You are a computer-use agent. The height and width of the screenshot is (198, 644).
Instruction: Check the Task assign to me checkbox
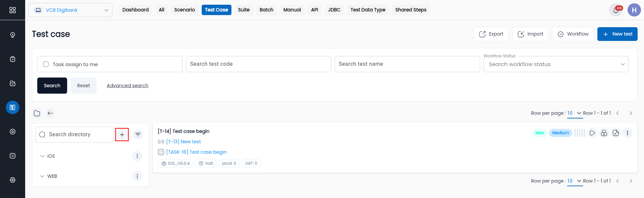pos(46,64)
